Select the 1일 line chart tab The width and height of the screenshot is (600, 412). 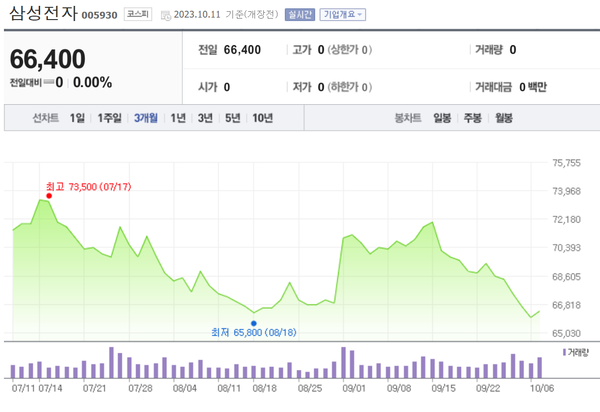(x=77, y=118)
